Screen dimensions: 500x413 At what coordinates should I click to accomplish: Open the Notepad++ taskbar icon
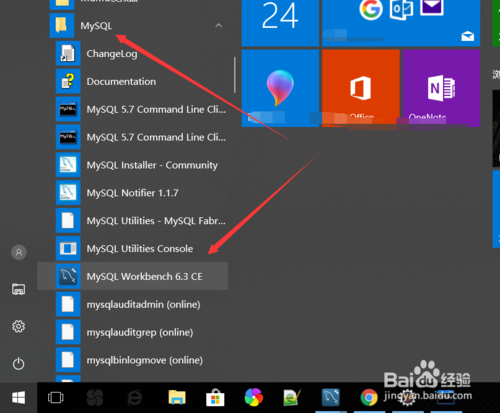click(292, 398)
